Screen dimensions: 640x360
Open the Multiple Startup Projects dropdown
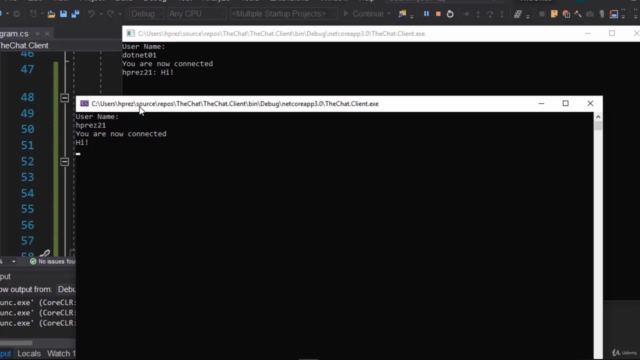[283, 14]
